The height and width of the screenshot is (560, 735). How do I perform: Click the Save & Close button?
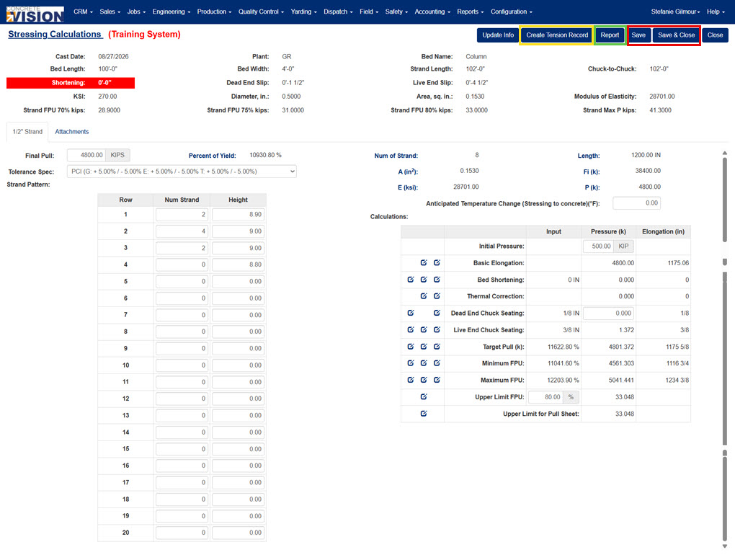[x=676, y=35]
